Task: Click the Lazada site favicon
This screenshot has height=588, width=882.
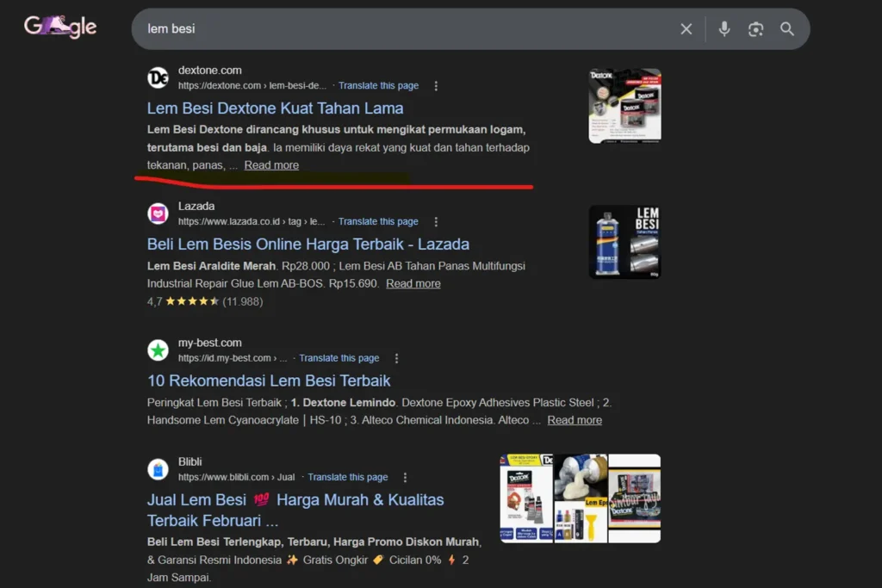Action: point(158,214)
